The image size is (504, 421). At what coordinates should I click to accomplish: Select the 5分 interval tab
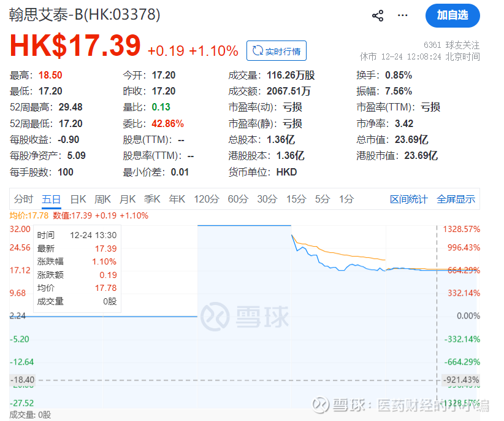[322, 199]
